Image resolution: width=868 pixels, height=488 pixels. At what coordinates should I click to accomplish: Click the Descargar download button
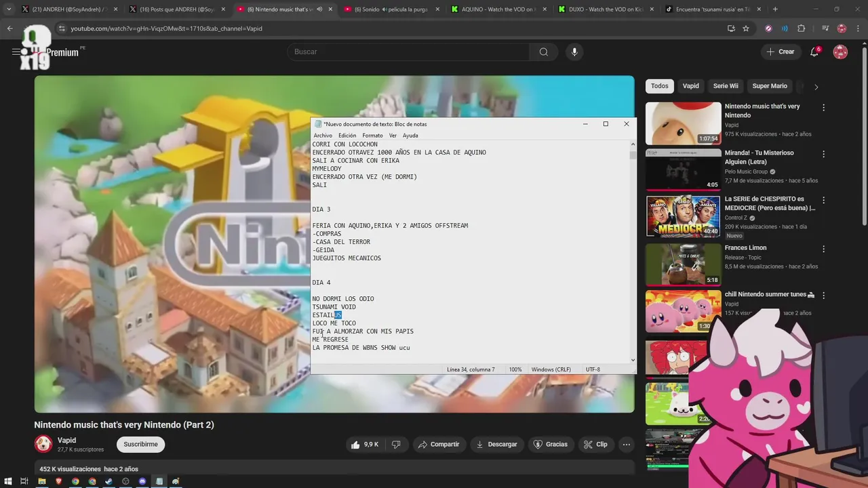point(497,445)
